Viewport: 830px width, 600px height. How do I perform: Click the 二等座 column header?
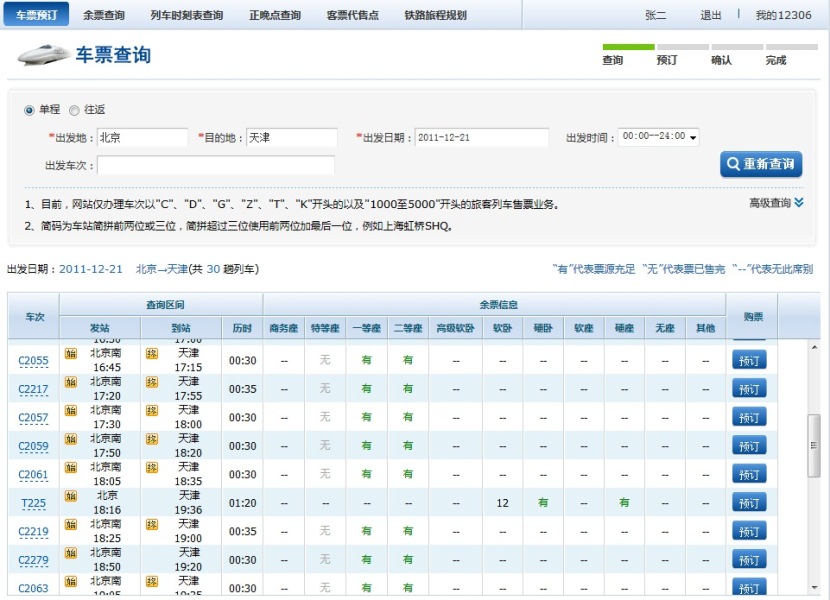(408, 328)
